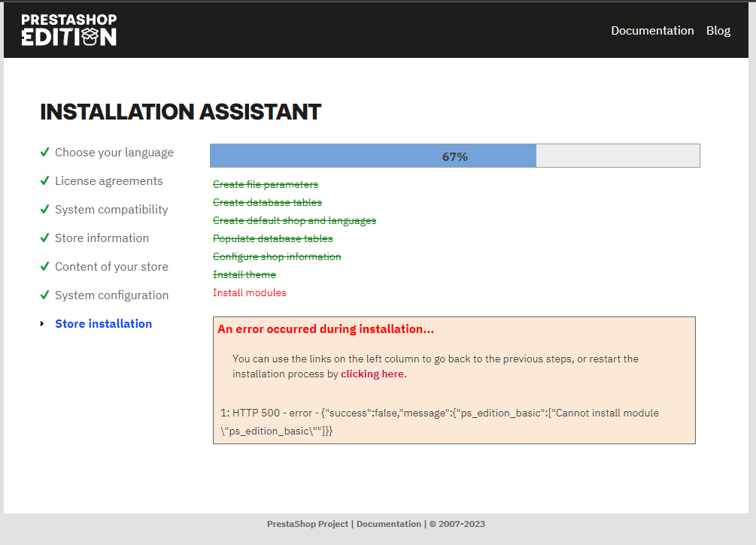Click An error occurred during installation heading

(x=326, y=329)
